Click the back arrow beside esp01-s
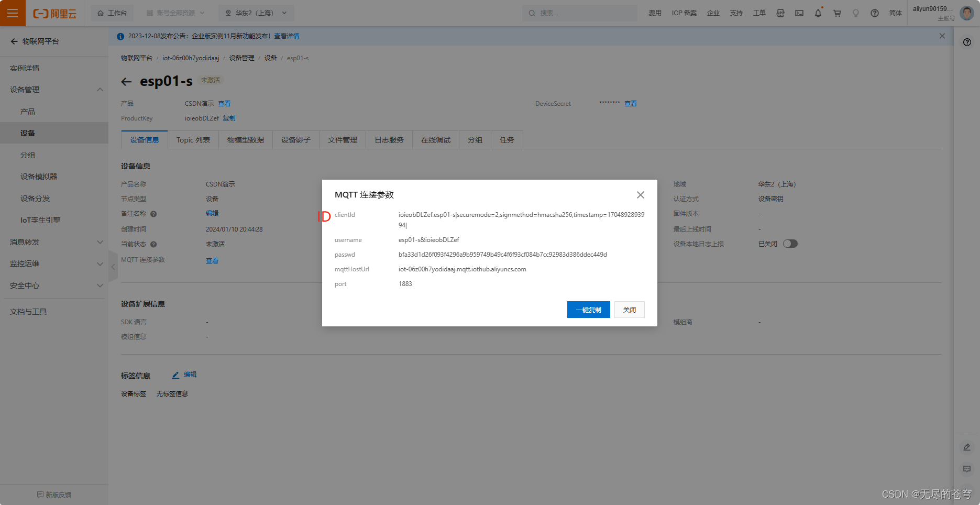The image size is (980, 505). [x=126, y=82]
